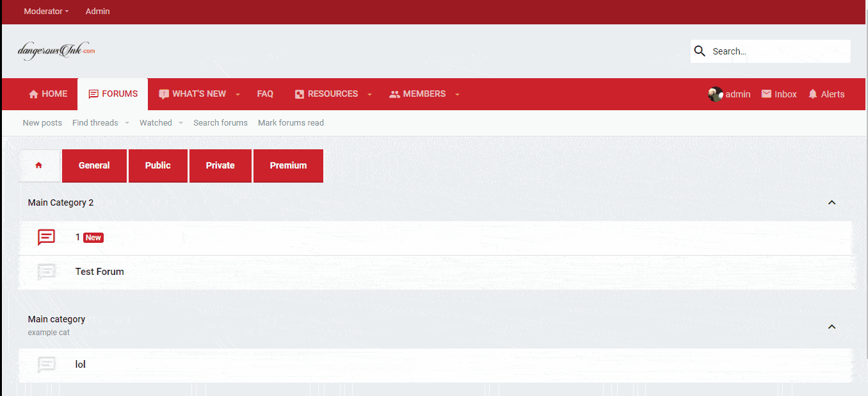Image resolution: width=868 pixels, height=396 pixels.
Task: Open the Alerts bell icon
Action: click(813, 94)
